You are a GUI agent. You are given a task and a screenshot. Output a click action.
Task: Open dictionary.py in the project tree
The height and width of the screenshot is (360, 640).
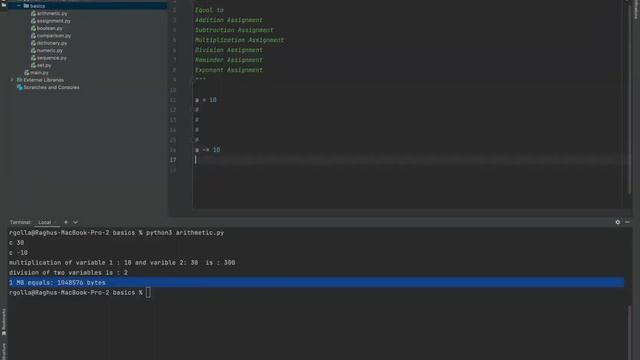tap(52, 43)
